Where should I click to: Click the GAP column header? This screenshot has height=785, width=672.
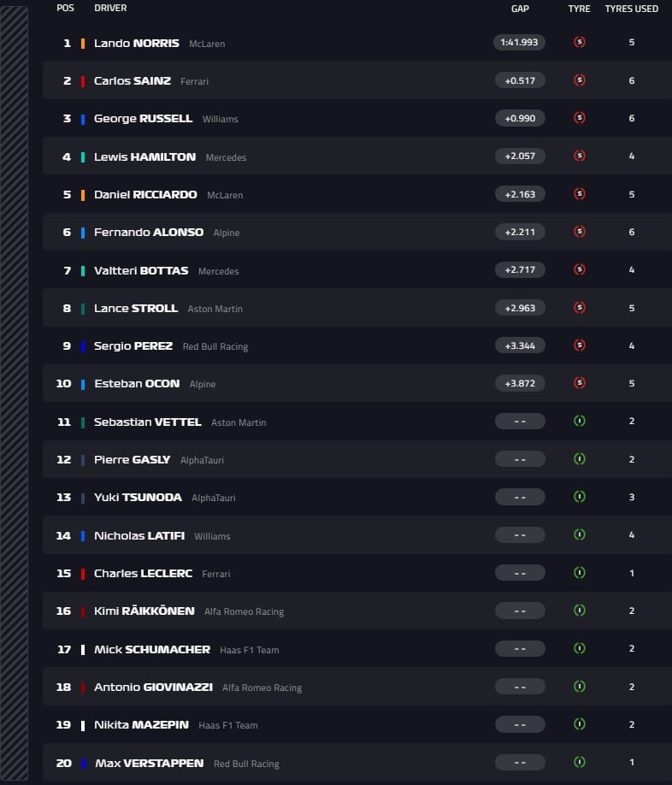click(520, 9)
